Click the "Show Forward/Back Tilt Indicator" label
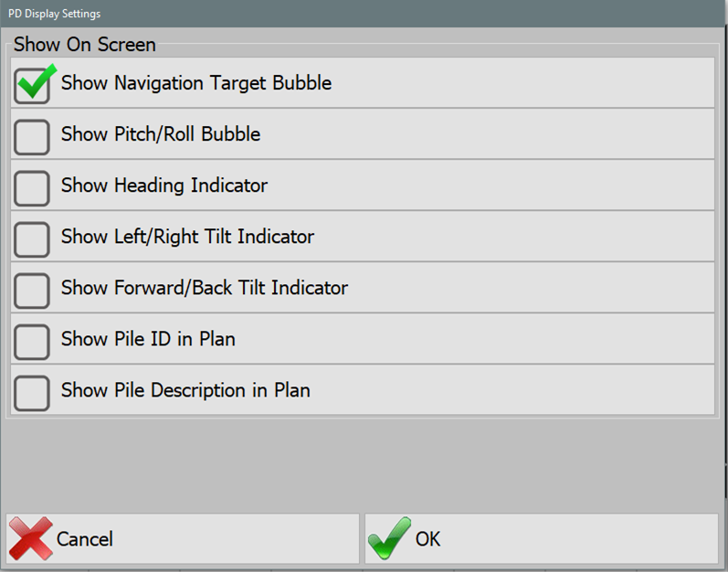 pos(205,288)
